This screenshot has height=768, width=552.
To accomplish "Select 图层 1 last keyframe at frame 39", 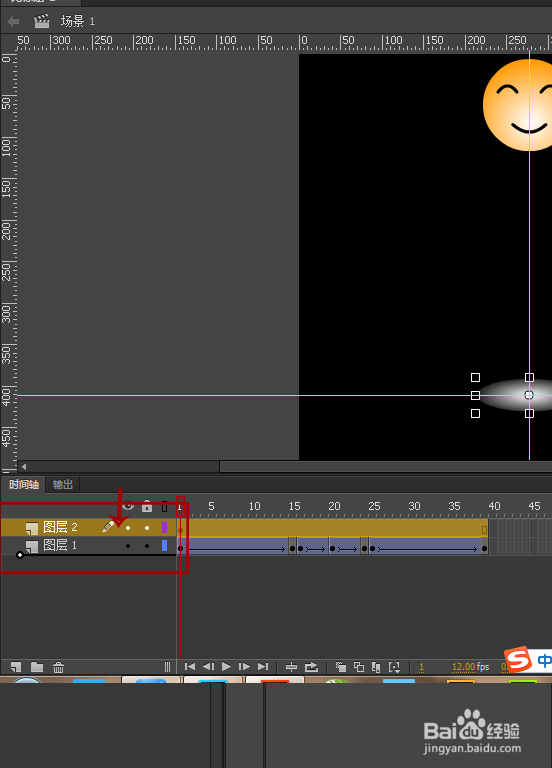I will click(x=484, y=546).
